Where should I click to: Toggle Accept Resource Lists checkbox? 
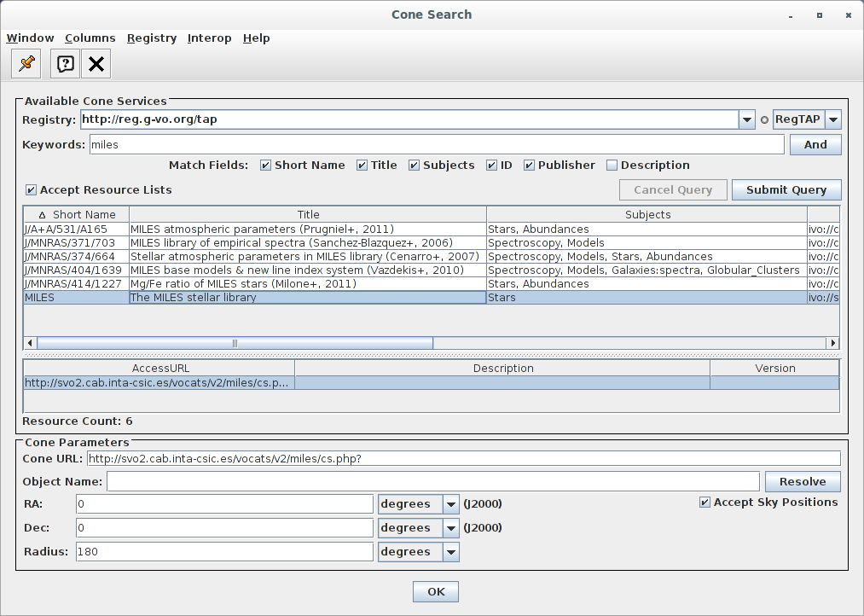(31, 190)
